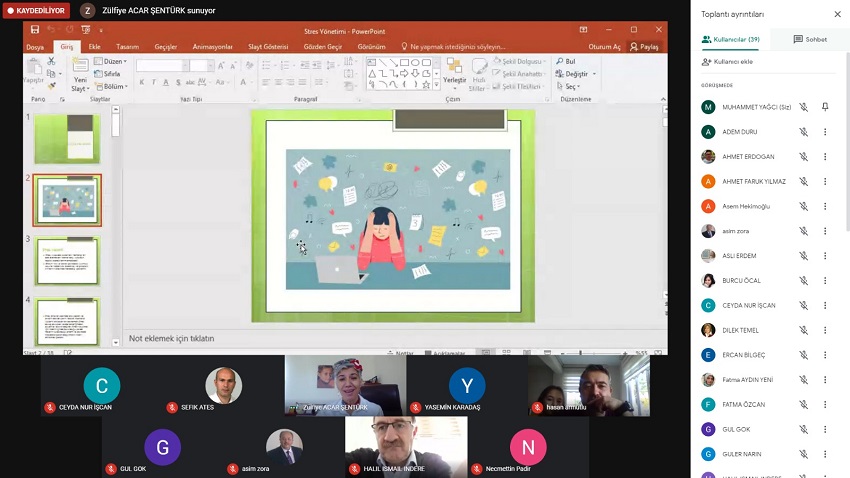Click the save icon in PowerPoint title bar
Screen dimensions: 850x478
click(35, 30)
